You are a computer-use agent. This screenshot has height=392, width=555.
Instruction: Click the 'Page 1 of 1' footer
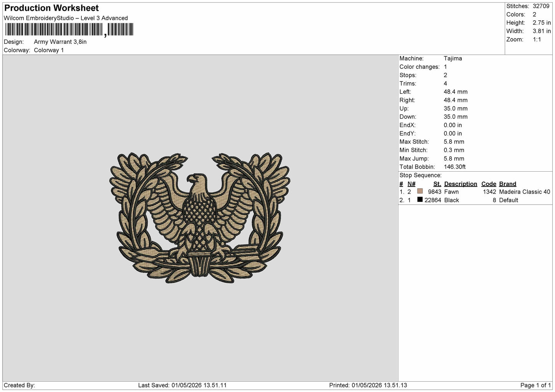tap(536, 385)
